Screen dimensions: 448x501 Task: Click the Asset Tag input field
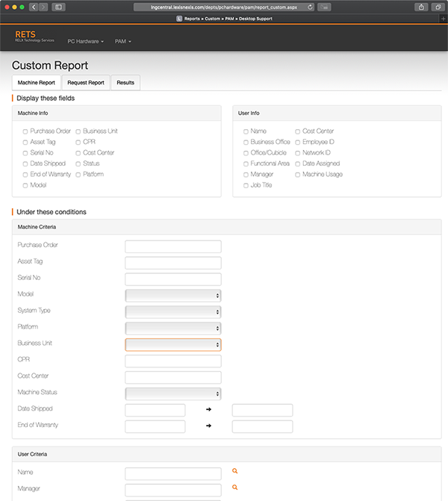pyautogui.click(x=173, y=263)
